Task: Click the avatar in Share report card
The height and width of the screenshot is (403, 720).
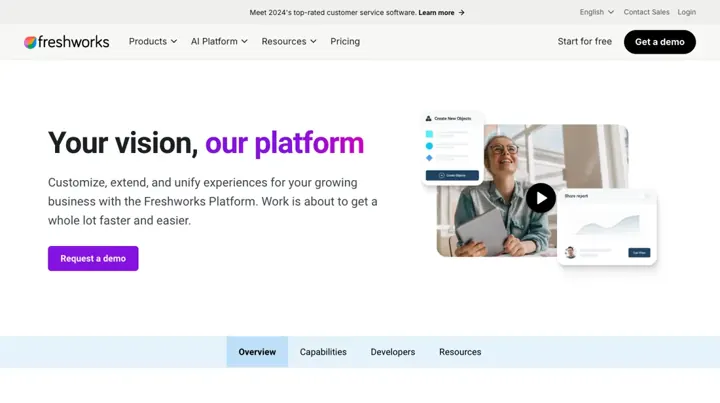Action: click(570, 252)
